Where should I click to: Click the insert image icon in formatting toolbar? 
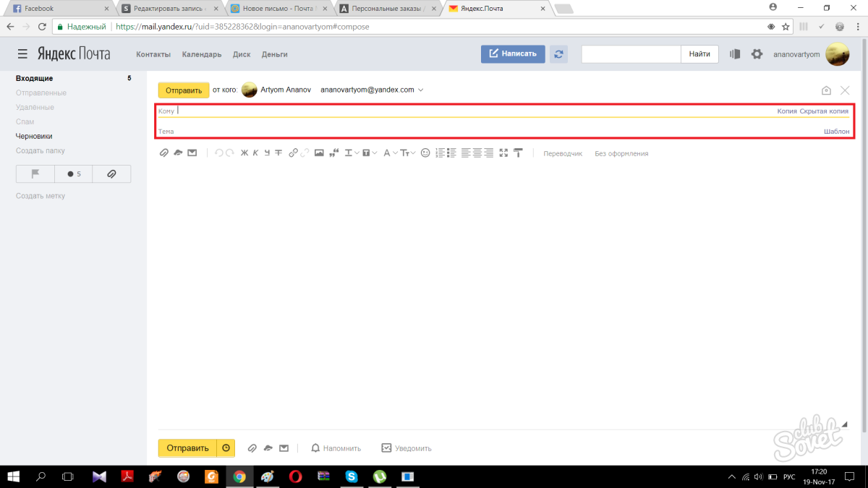click(319, 153)
